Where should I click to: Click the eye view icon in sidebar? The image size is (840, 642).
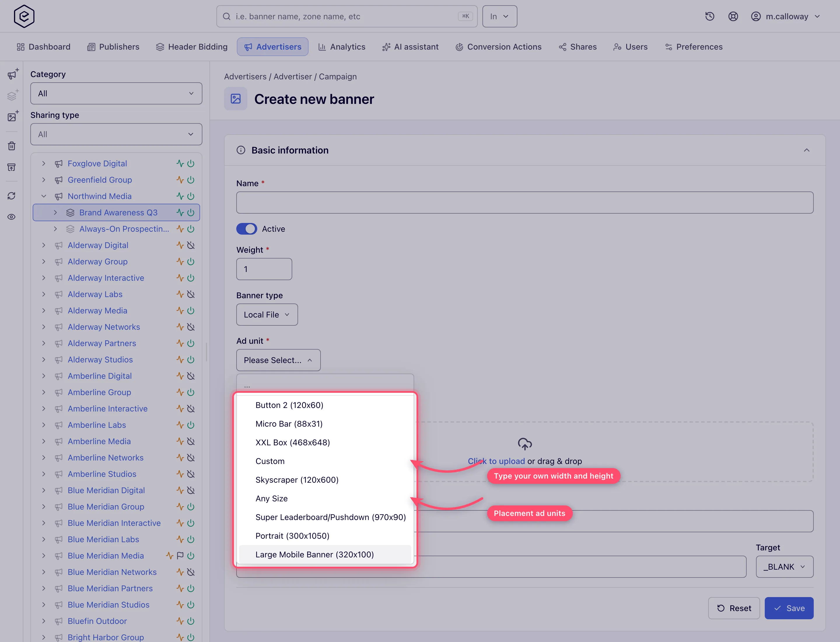click(x=12, y=217)
